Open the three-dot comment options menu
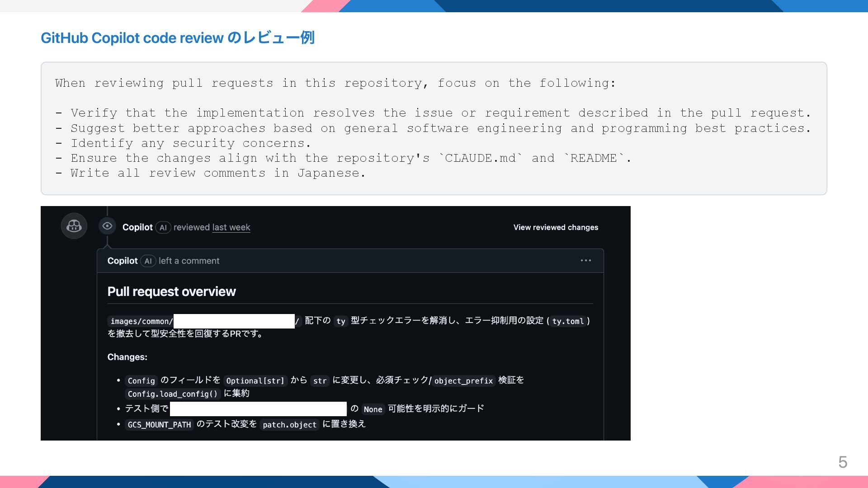 pyautogui.click(x=586, y=261)
